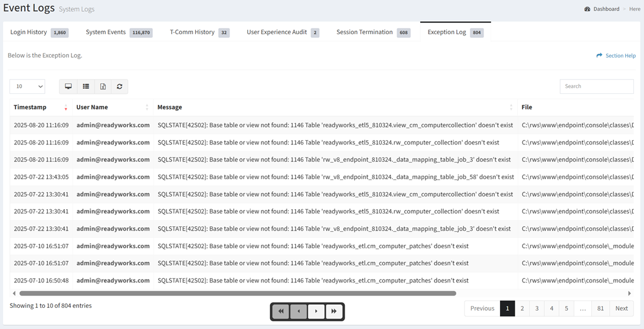This screenshot has width=644, height=329.
Task: Click admin@readyworks.com in the 13:43:05 row
Action: pos(113,177)
